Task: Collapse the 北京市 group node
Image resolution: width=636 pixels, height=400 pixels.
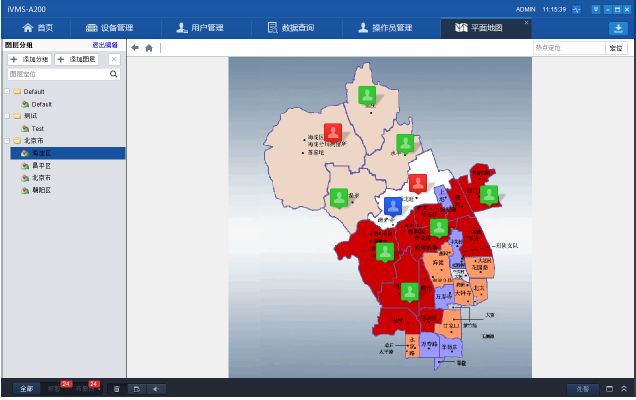Action: coord(7,141)
